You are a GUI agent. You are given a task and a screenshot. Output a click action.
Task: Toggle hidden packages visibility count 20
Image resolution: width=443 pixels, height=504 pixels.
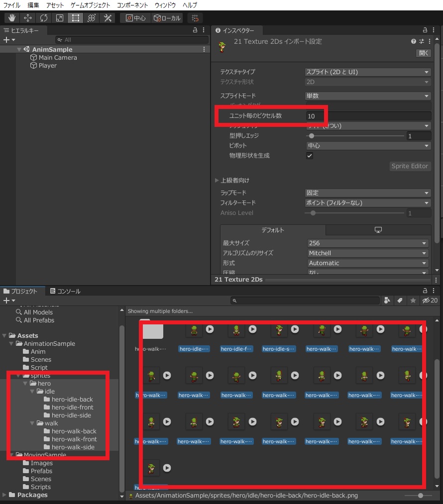[430, 301]
